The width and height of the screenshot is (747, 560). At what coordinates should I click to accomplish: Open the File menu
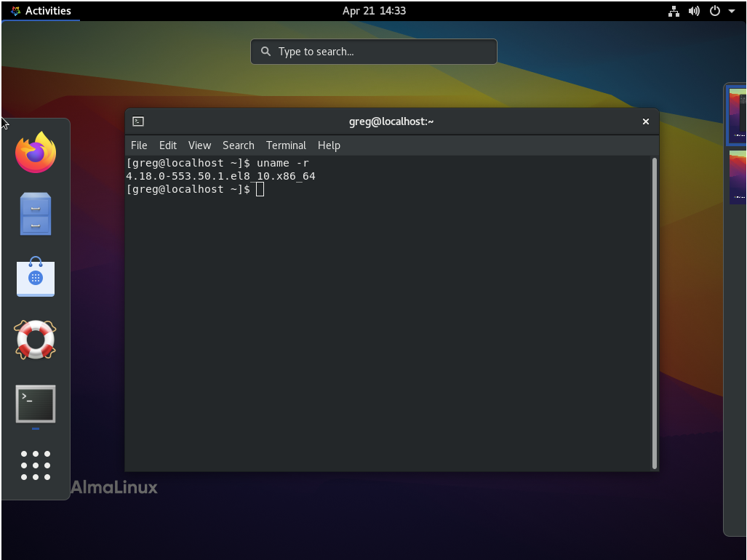[139, 145]
